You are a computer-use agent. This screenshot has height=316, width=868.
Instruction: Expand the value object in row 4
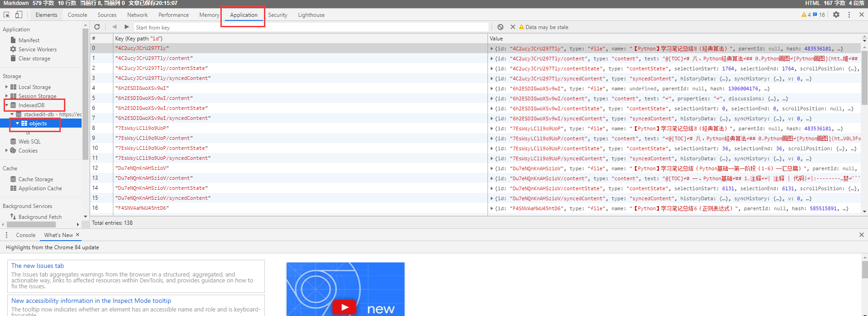coord(492,89)
